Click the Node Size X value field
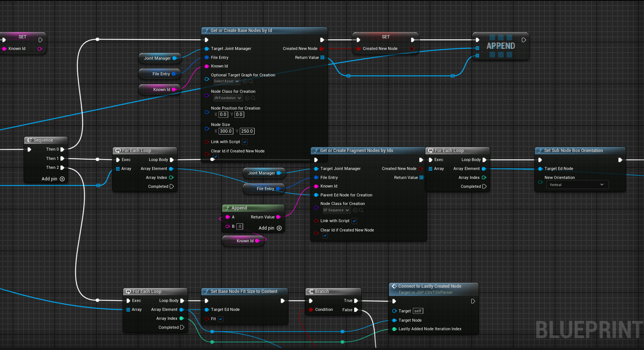644x350 pixels. coord(226,131)
